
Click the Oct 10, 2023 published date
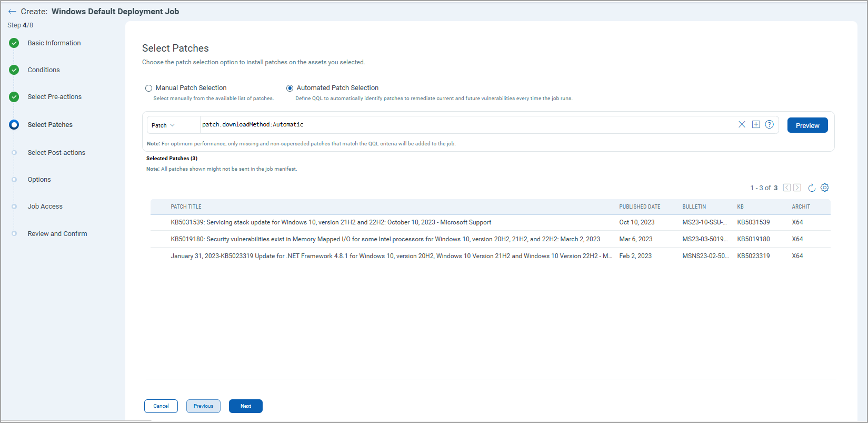637,222
